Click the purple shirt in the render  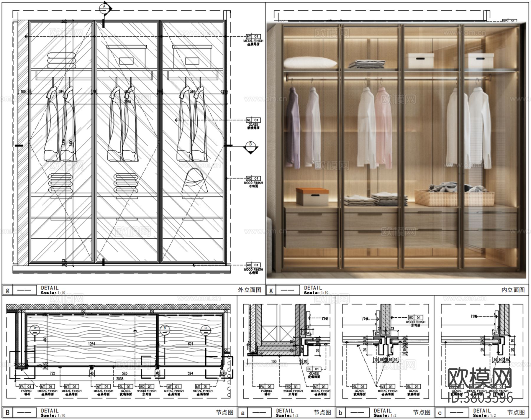tap(293, 127)
